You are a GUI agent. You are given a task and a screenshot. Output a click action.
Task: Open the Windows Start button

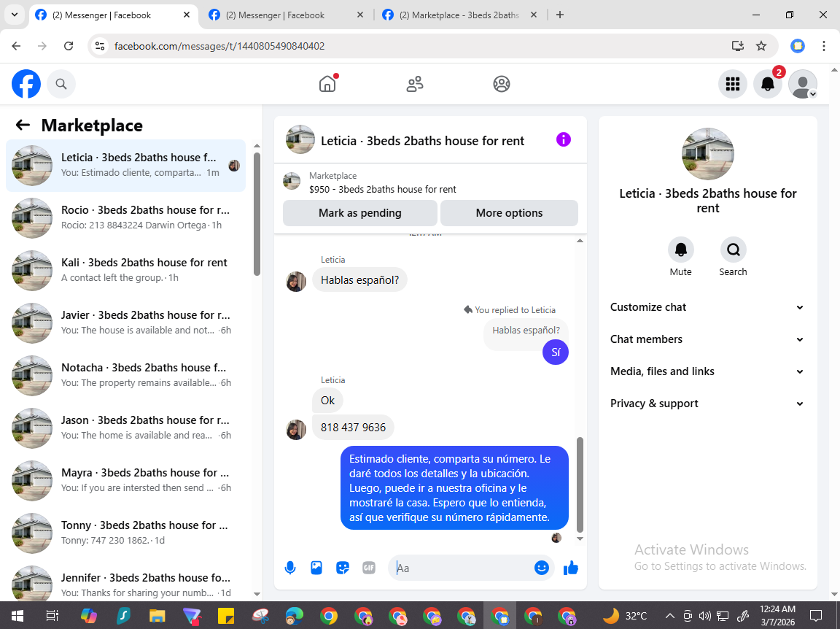[x=17, y=616]
